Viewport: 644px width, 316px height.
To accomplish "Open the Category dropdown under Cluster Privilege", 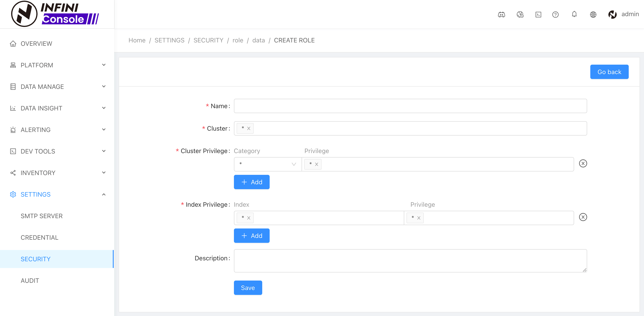I will [x=267, y=164].
